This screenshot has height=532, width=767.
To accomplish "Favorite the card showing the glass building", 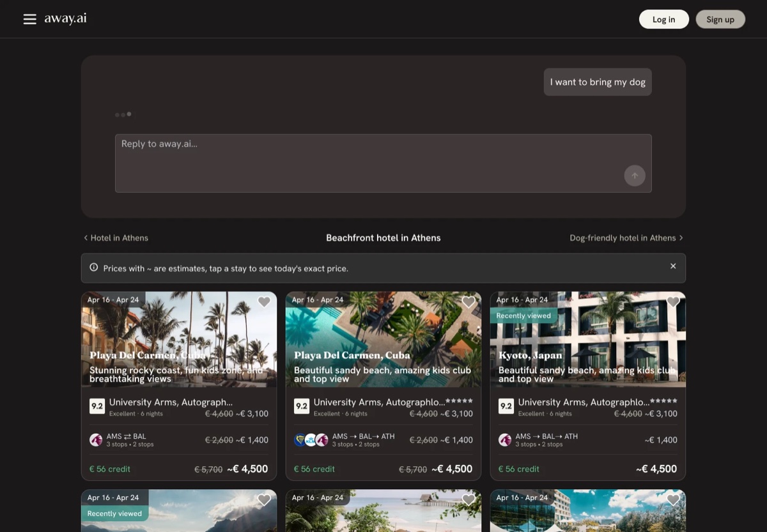I will 673,500.
